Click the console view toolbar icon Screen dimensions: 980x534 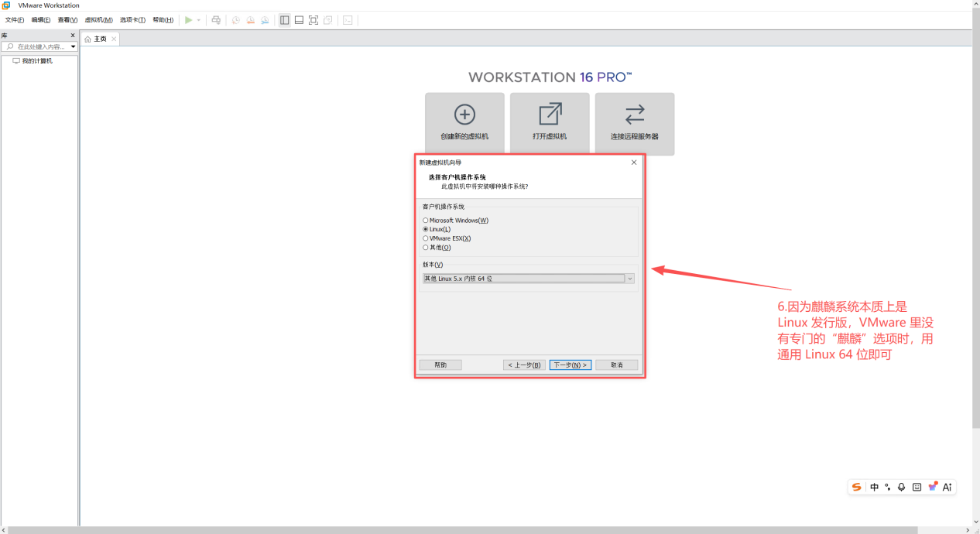348,20
